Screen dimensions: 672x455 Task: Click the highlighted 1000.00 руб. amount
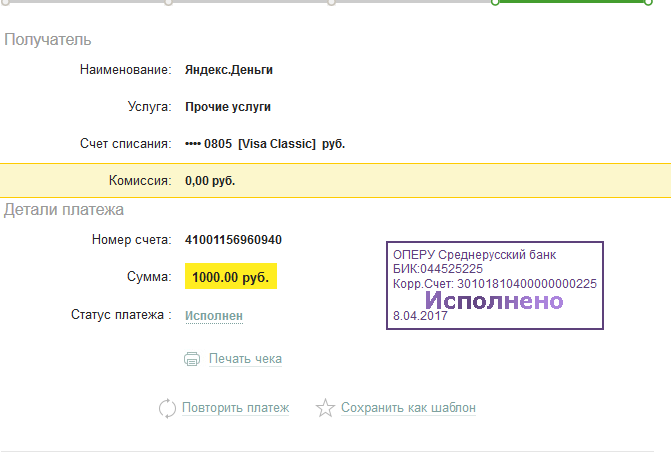point(230,277)
